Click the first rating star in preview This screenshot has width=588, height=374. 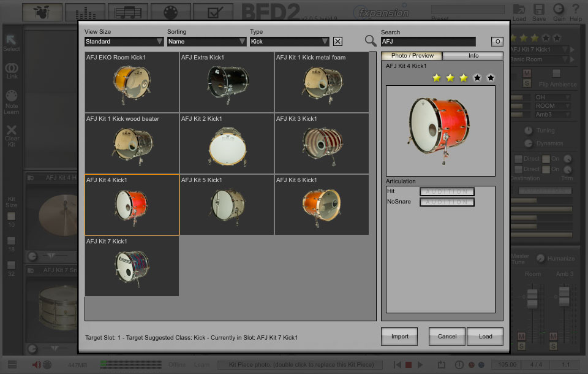tap(437, 78)
